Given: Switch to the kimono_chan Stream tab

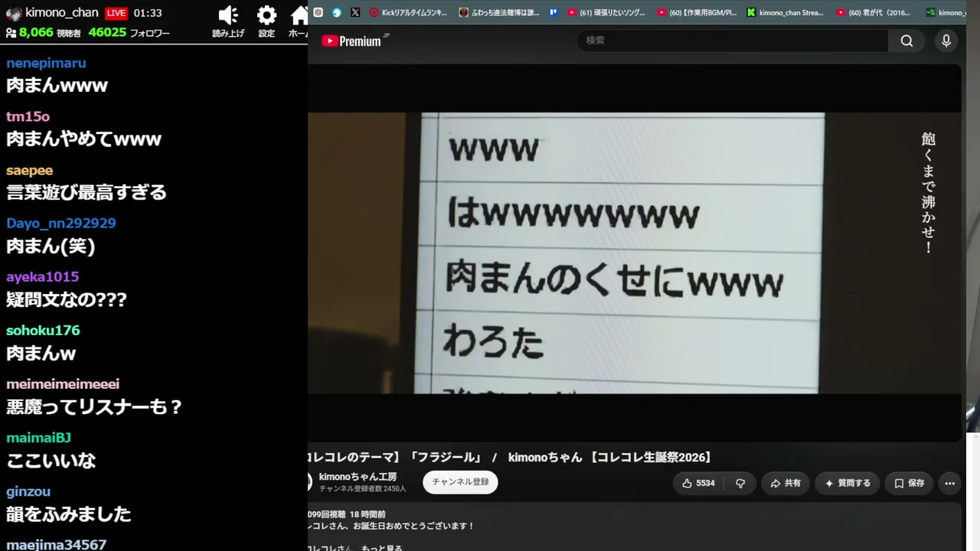Looking at the screenshot, I should [786, 12].
